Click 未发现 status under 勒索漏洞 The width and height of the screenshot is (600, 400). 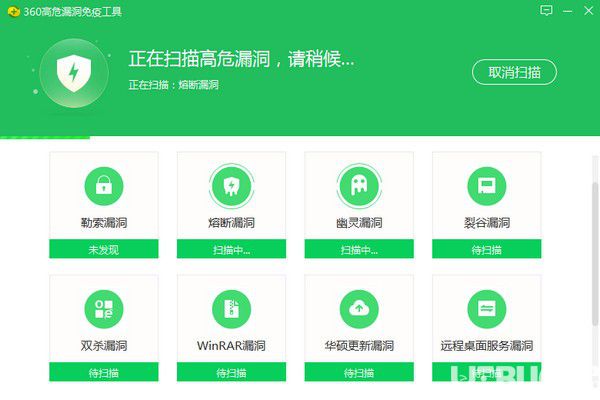pyautogui.click(x=104, y=249)
